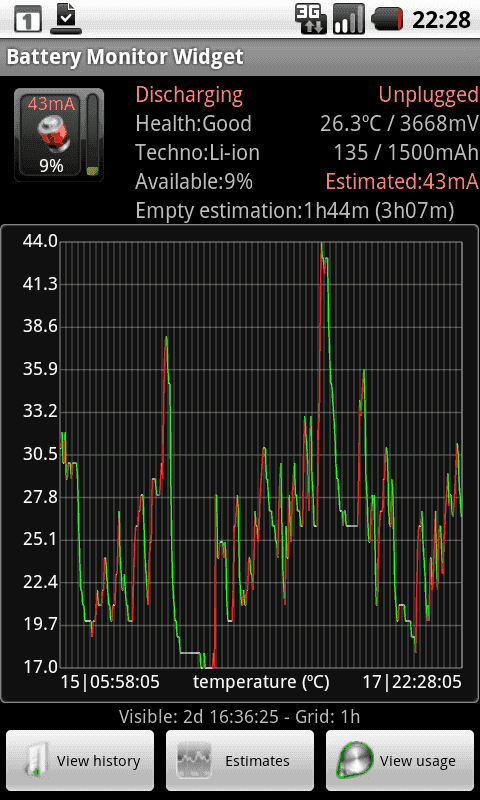Tap the 44.0 peak on temperature graph
The width and height of the screenshot is (480, 800).
322,244
